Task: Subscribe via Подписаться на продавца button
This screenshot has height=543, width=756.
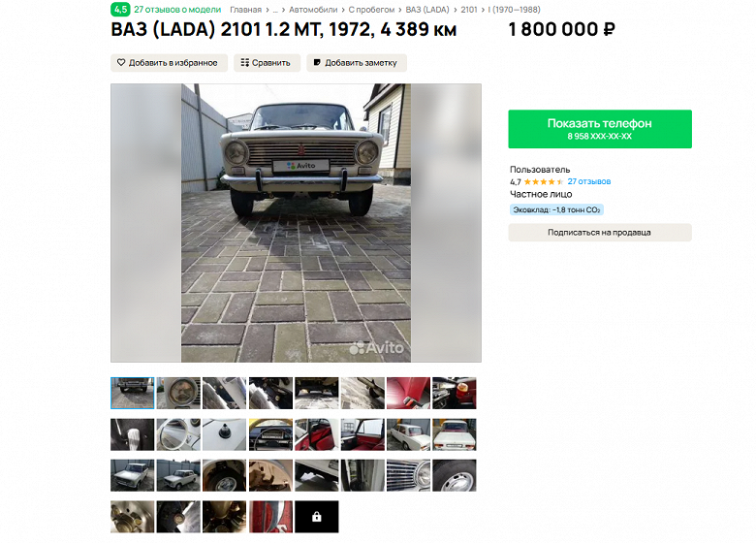Action: pyautogui.click(x=600, y=233)
